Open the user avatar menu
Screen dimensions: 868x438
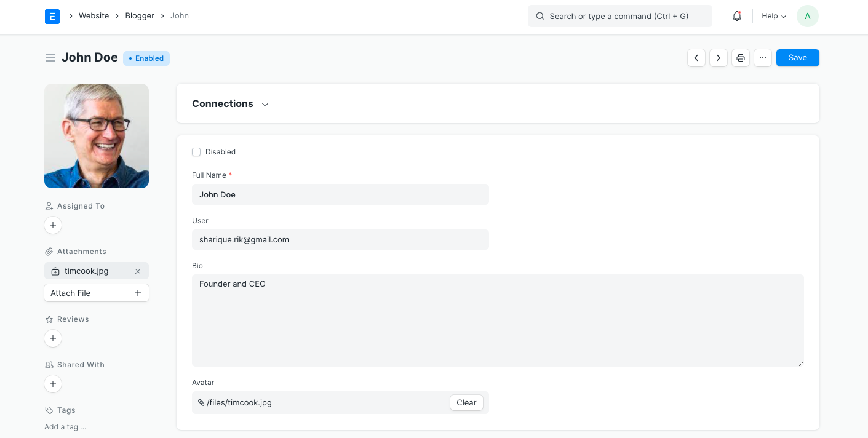(807, 17)
